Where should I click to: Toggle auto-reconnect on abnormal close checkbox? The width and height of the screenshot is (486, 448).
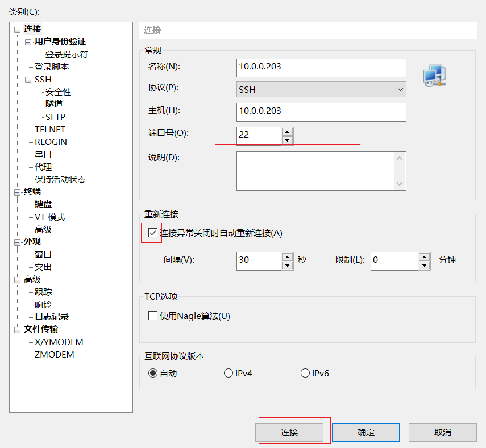click(152, 233)
